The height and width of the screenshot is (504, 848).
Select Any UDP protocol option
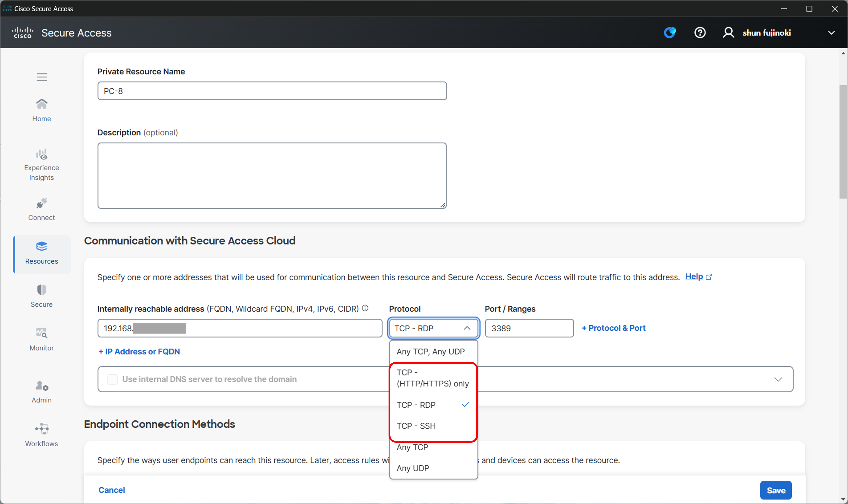point(434,468)
